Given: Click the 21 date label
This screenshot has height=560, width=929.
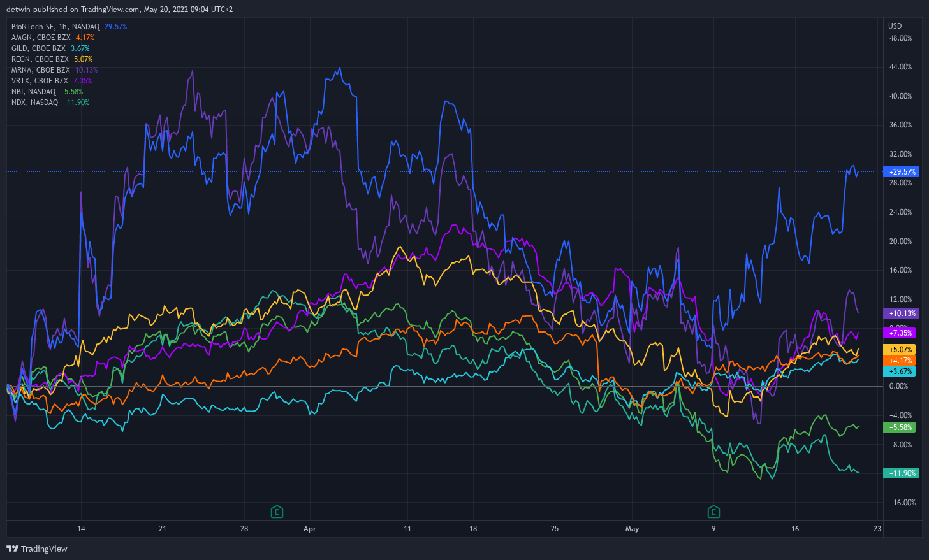Looking at the screenshot, I should [x=163, y=529].
